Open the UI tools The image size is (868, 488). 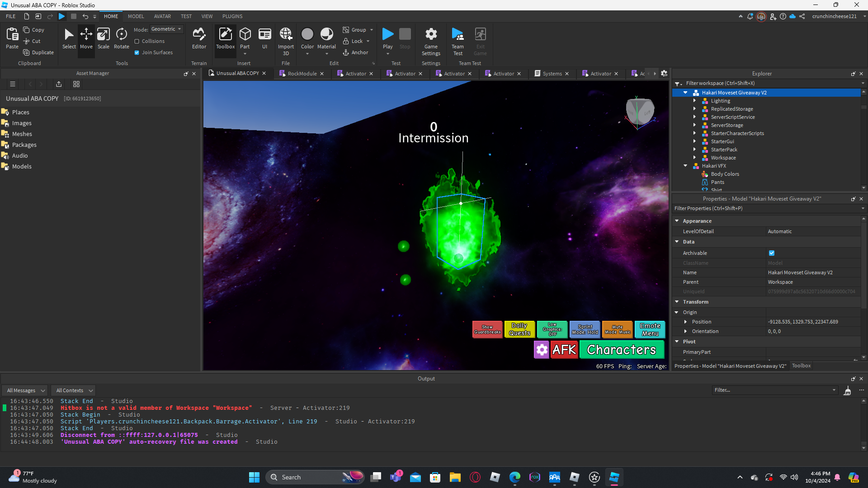click(264, 38)
